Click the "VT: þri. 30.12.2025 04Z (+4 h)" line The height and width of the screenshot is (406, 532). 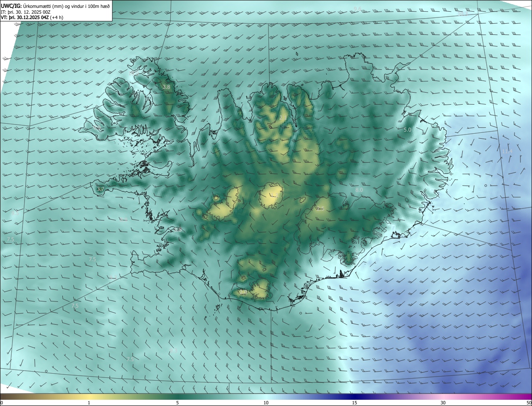(32, 17)
